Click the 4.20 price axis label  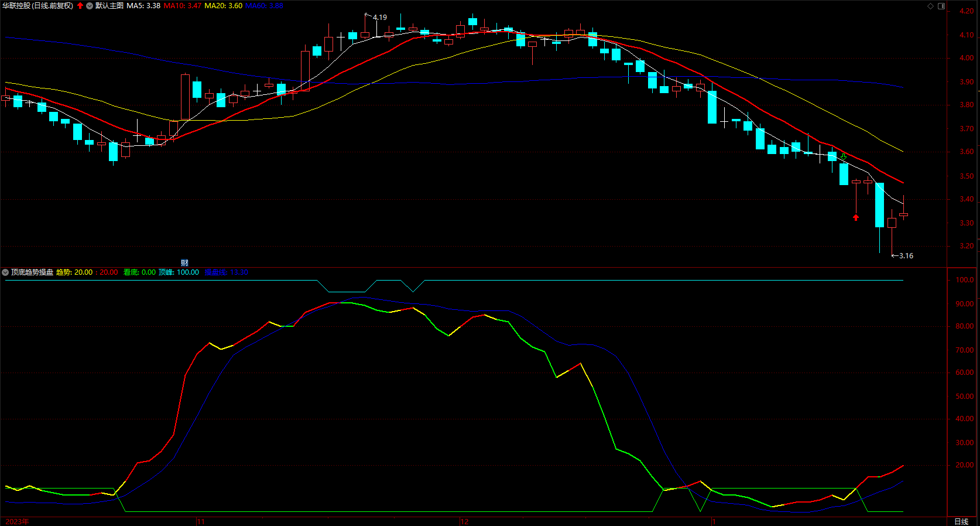click(x=967, y=11)
